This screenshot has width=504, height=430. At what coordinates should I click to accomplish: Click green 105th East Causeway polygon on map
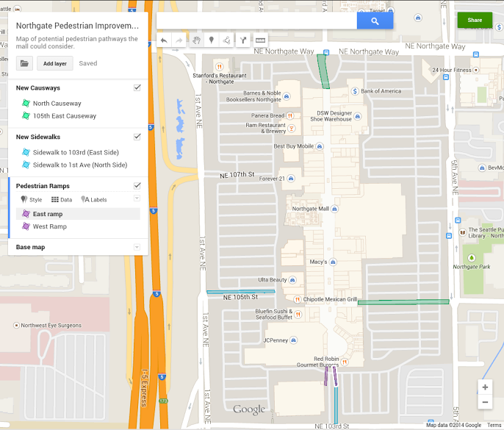[x=403, y=302]
